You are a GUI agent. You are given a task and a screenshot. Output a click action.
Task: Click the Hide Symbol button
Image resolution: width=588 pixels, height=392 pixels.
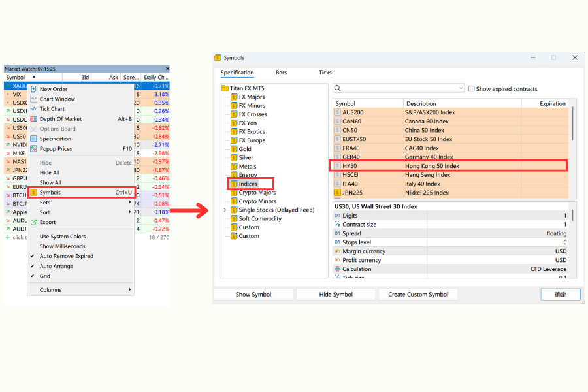click(x=336, y=294)
